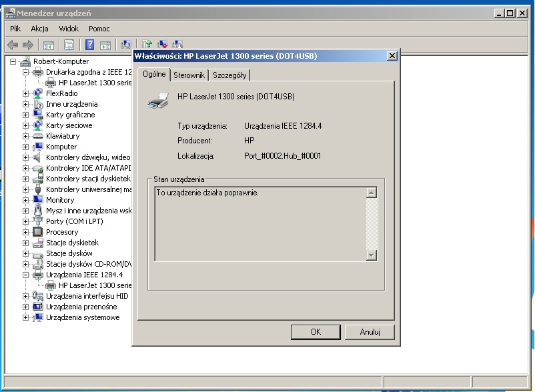Image resolution: width=535 pixels, height=392 pixels.
Task: Select Kontrolery stacji dyskietek row
Action: (88, 179)
